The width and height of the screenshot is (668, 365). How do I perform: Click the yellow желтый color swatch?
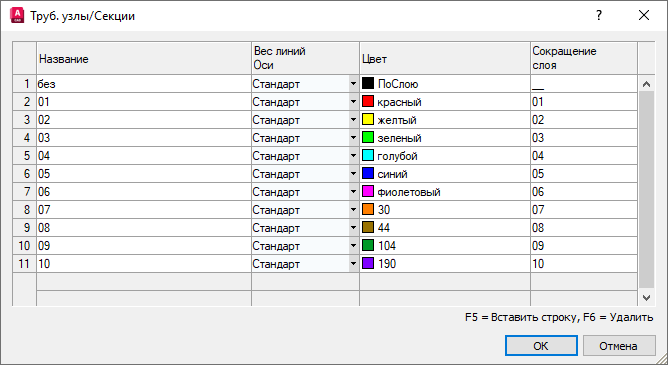(x=368, y=119)
